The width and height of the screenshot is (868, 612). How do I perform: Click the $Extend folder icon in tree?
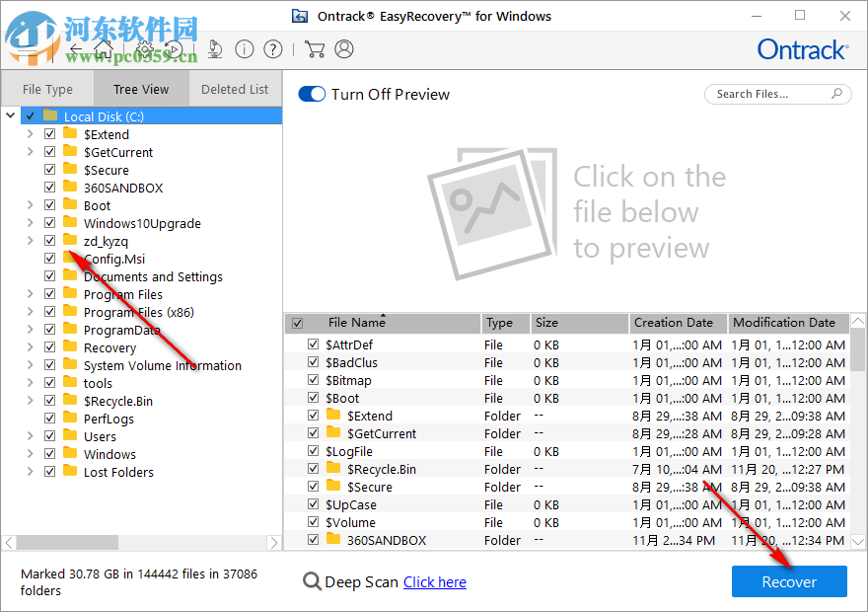click(70, 133)
